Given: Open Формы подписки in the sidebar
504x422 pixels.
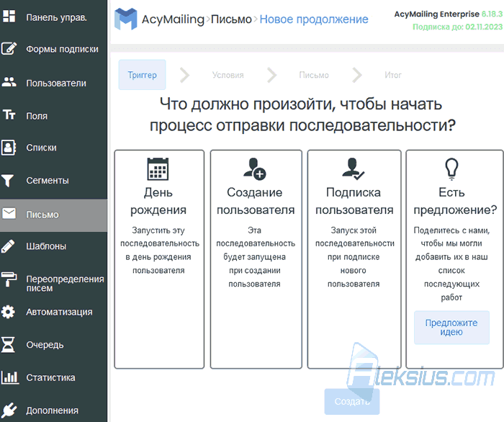Looking at the screenshot, I should 63,49.
